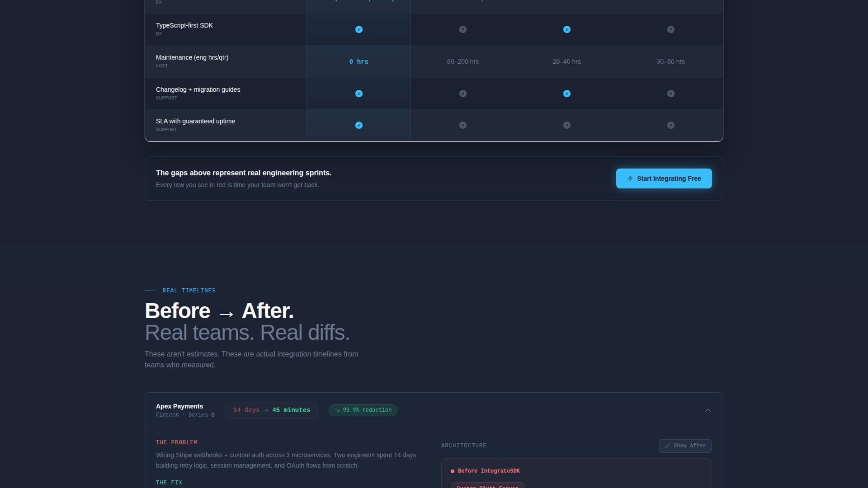Click the TypeScript-first SDK cross icon in last column

[x=671, y=29]
